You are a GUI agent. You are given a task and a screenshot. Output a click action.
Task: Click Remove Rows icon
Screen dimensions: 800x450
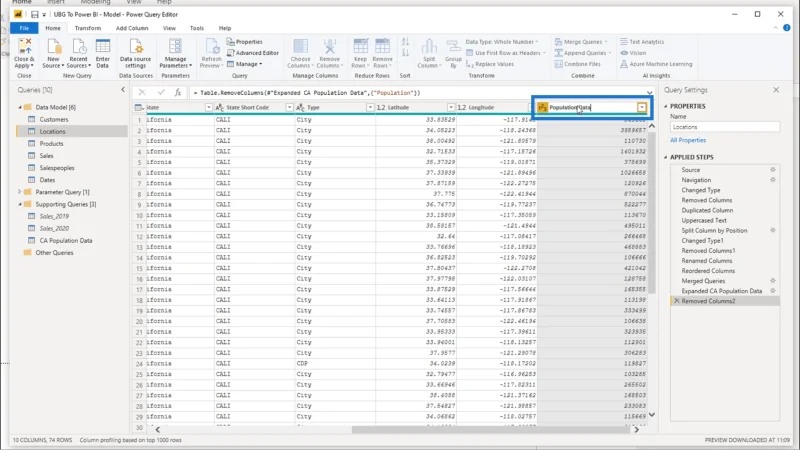[382, 46]
